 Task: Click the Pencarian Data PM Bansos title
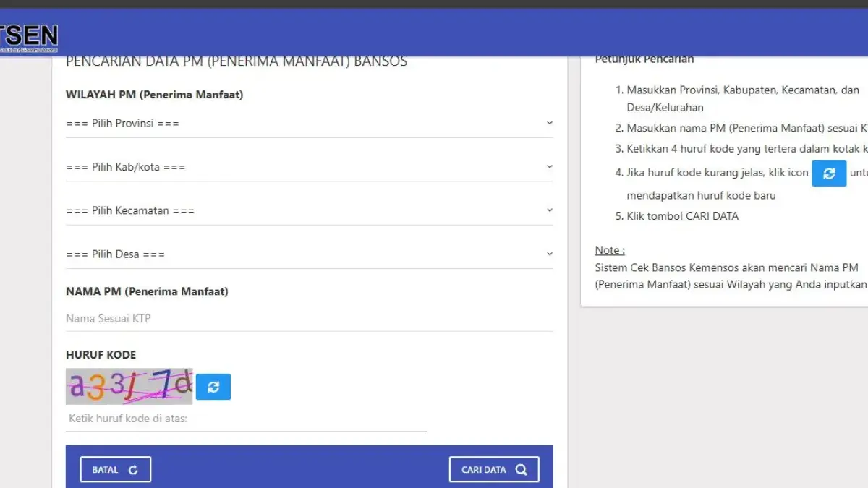coord(237,61)
